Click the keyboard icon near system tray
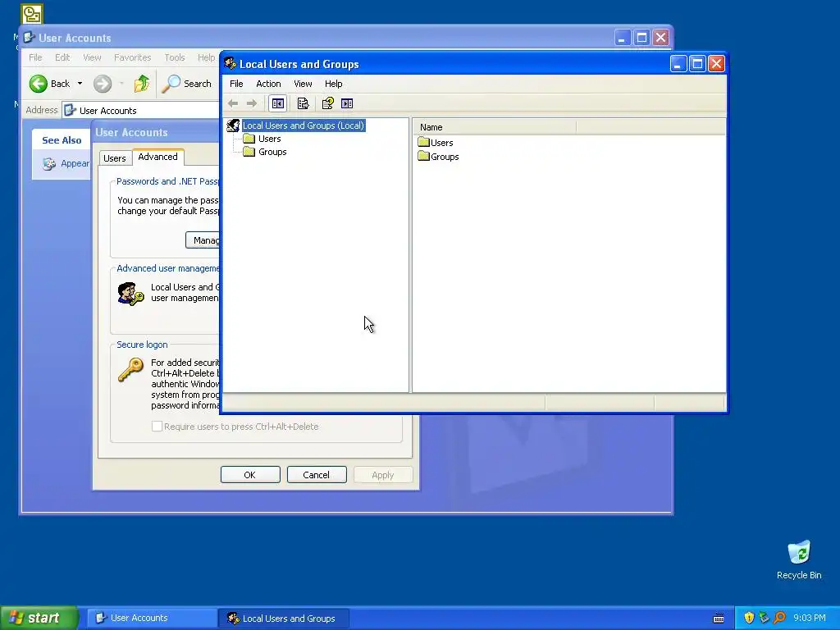 (x=719, y=619)
